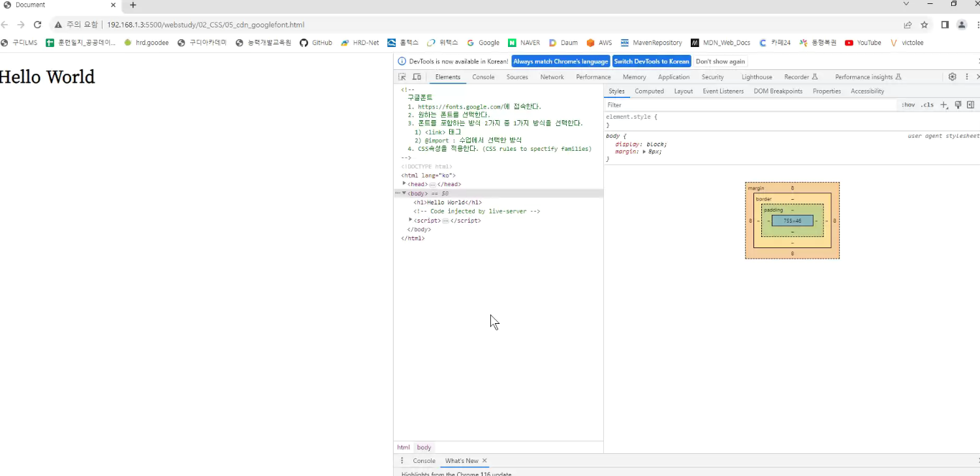
Task: Toggle the element state :hov button
Action: [908, 105]
